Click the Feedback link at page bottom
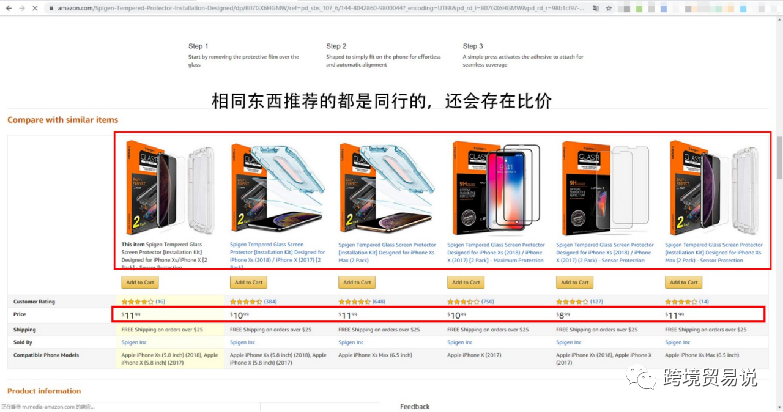Image resolution: width=783 pixels, height=412 pixels. coord(414,407)
